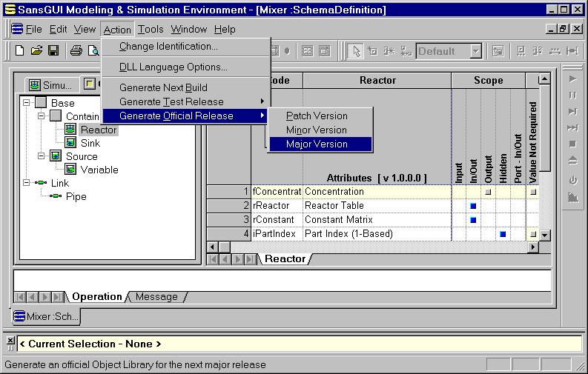Click the Sink part icon in tree
588x374 pixels.
pos(71,143)
